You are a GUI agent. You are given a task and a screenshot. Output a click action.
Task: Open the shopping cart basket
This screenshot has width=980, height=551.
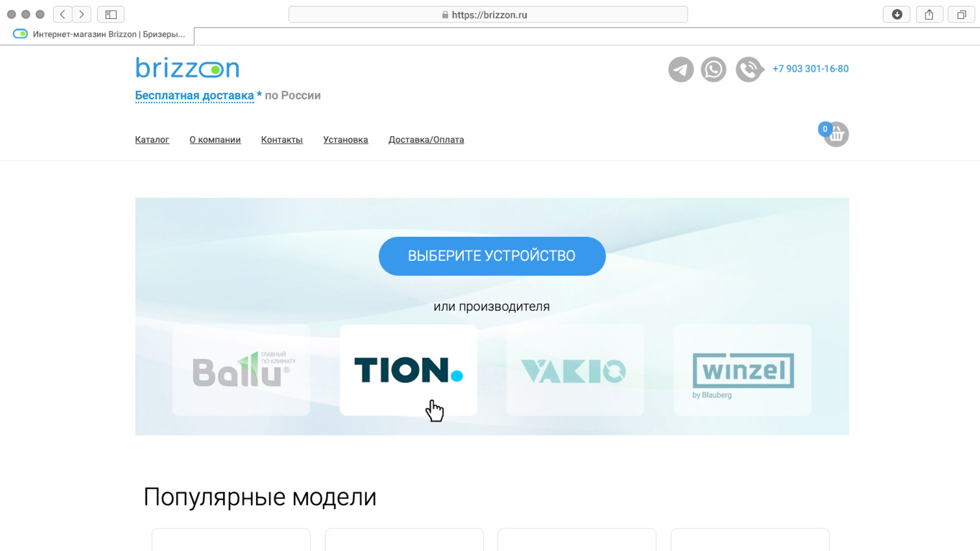(836, 134)
